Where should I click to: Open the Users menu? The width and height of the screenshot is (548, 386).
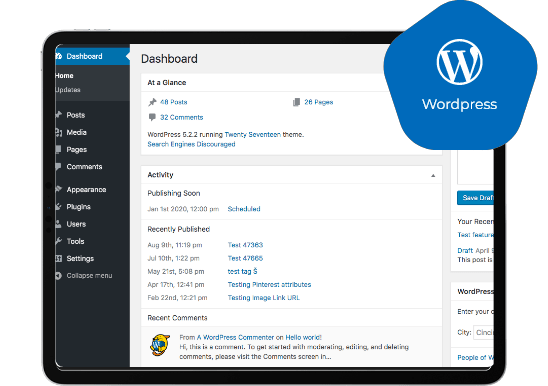pos(76,224)
